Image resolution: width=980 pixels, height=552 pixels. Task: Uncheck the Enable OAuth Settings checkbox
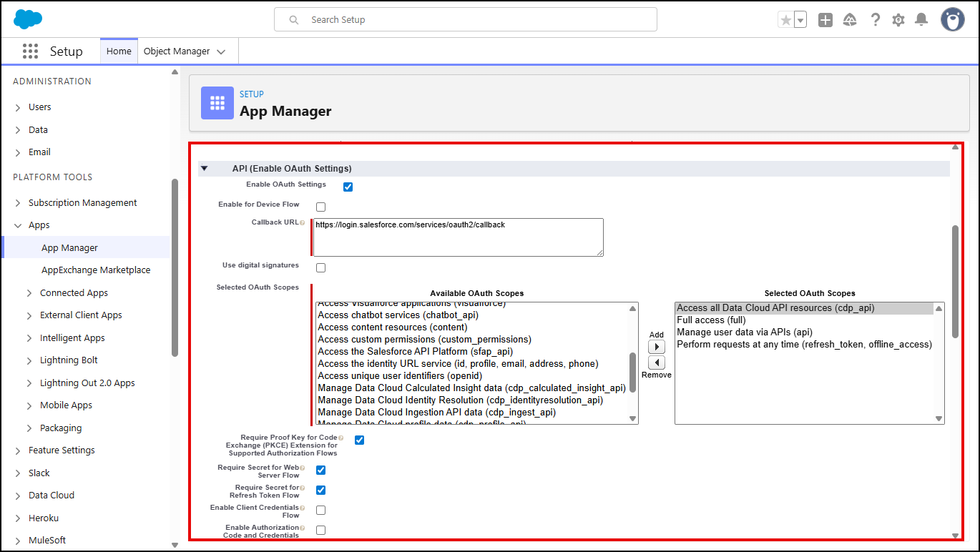(348, 187)
